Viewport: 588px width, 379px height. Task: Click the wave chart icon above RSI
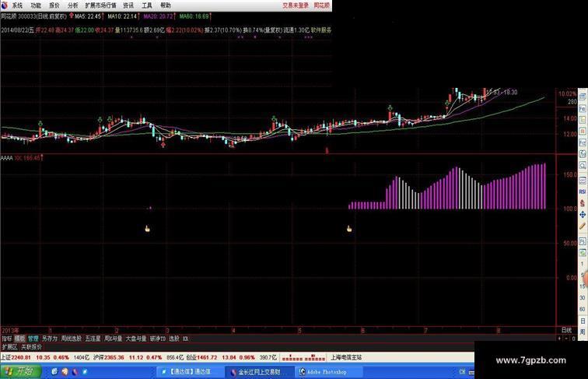coord(583,181)
